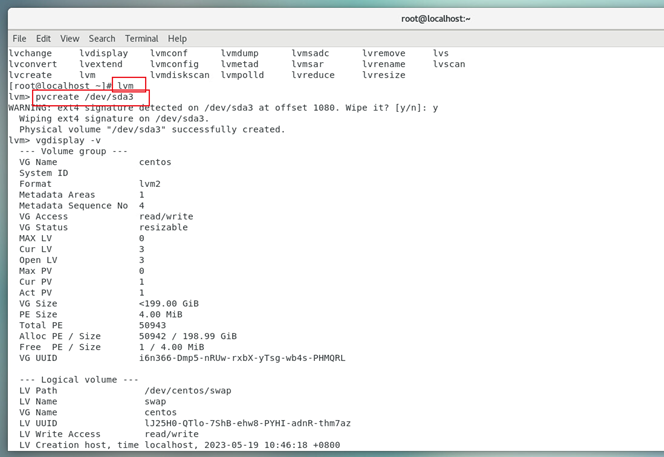Screen dimensions: 664x457
Task: Click the pvcreate /dev/sda3 command text
Action: click(x=84, y=97)
